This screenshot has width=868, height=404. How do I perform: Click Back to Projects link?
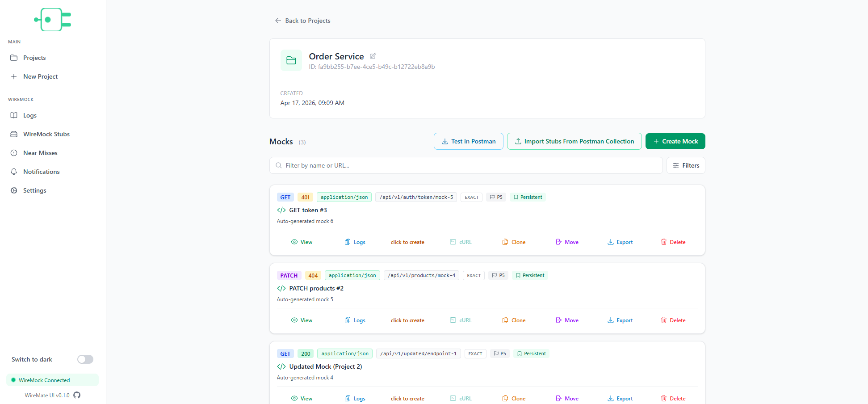click(x=302, y=21)
